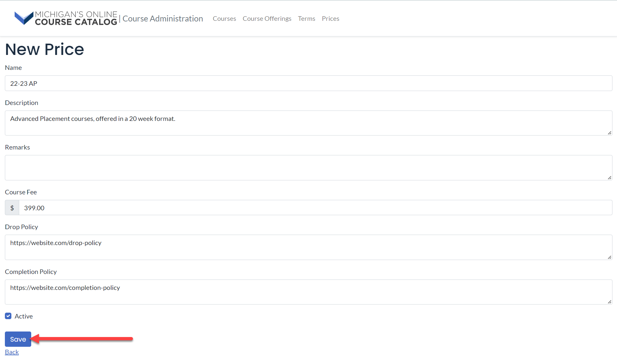Viewport: 617px width, 364px height.
Task: Click the drop-policy URL text
Action: (56, 243)
